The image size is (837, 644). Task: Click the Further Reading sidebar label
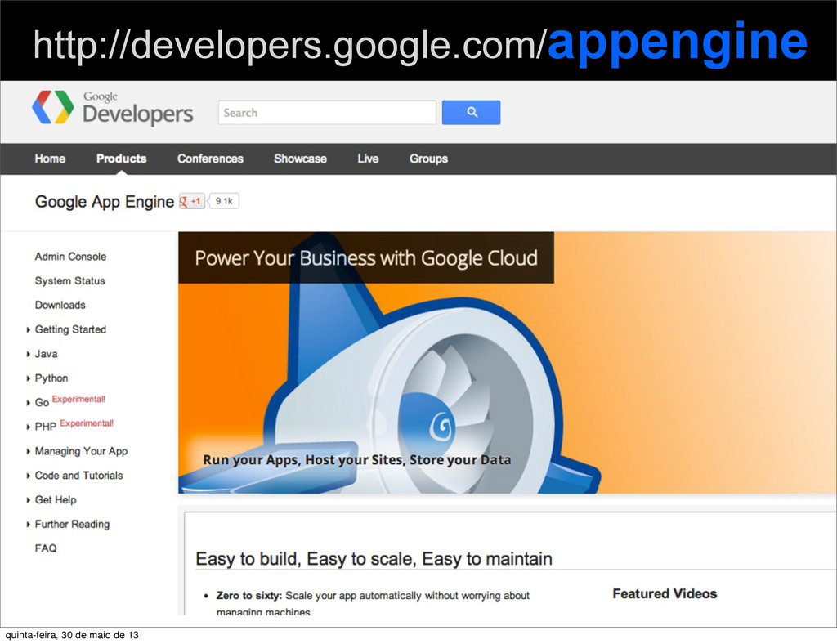point(72,525)
